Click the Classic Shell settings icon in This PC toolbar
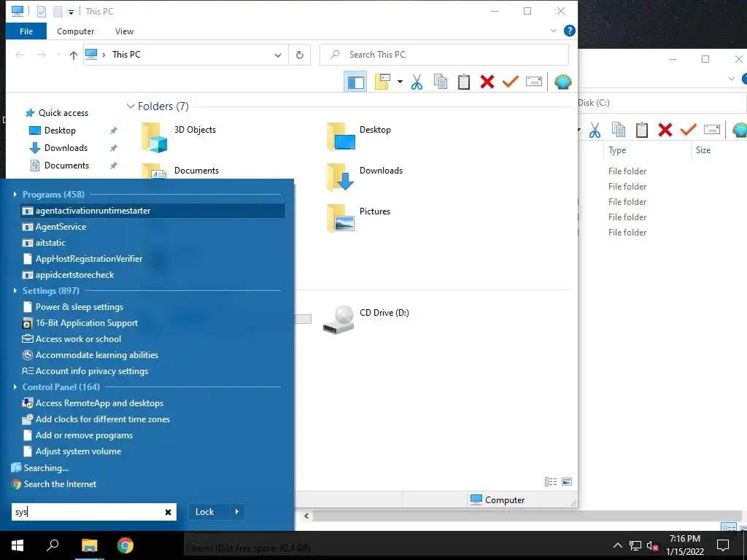747x560 pixels. tap(563, 82)
